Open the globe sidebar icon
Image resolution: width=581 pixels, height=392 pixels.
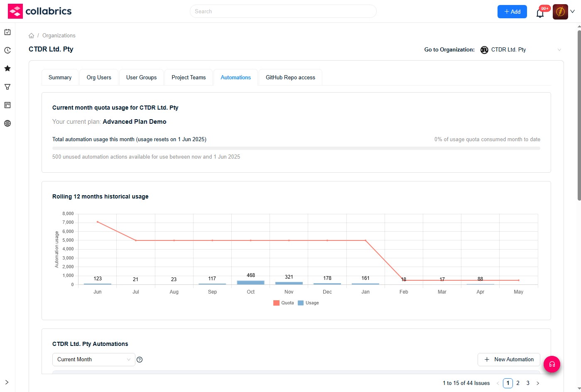click(7, 123)
